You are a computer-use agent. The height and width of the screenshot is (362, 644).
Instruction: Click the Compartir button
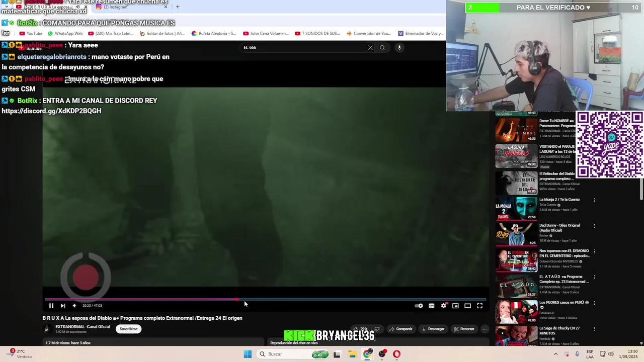pyautogui.click(x=400, y=329)
